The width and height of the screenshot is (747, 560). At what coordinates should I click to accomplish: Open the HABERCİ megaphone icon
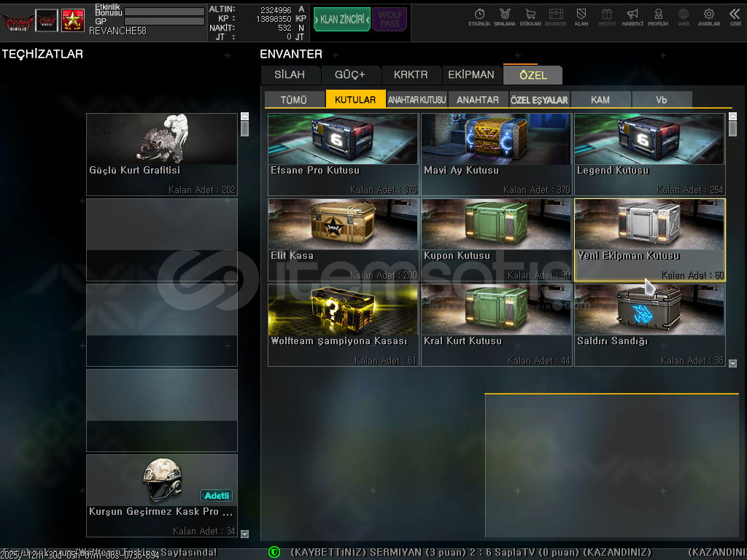pos(632,17)
